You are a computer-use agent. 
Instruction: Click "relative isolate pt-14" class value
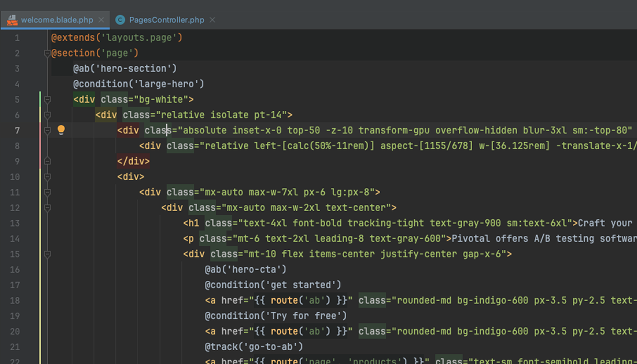tap(221, 115)
